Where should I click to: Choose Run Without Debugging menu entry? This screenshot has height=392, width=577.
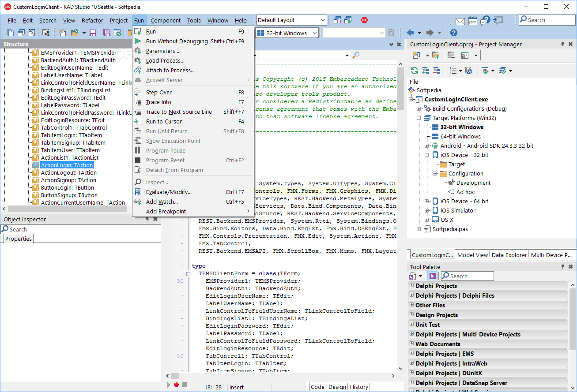pyautogui.click(x=193, y=41)
